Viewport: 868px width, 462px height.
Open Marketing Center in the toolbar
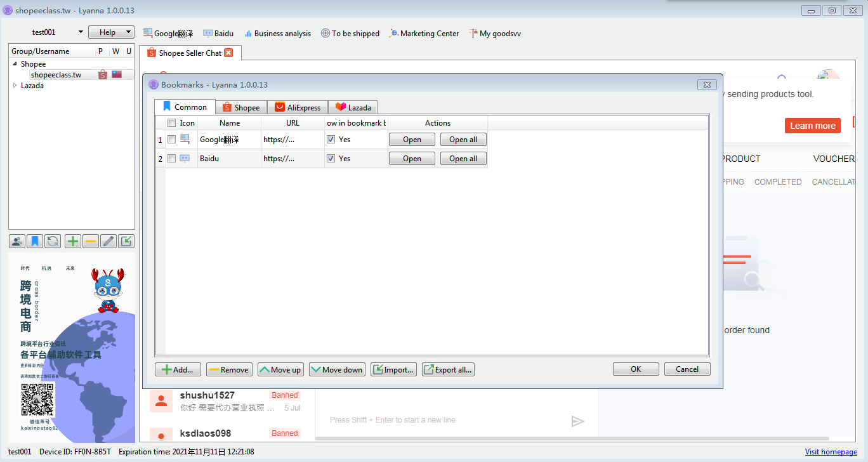424,33
